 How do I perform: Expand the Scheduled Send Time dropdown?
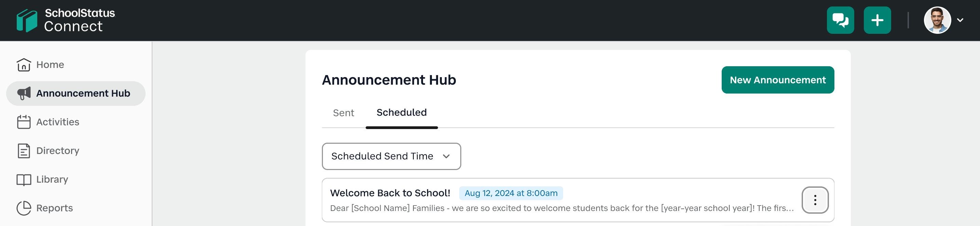point(391,156)
